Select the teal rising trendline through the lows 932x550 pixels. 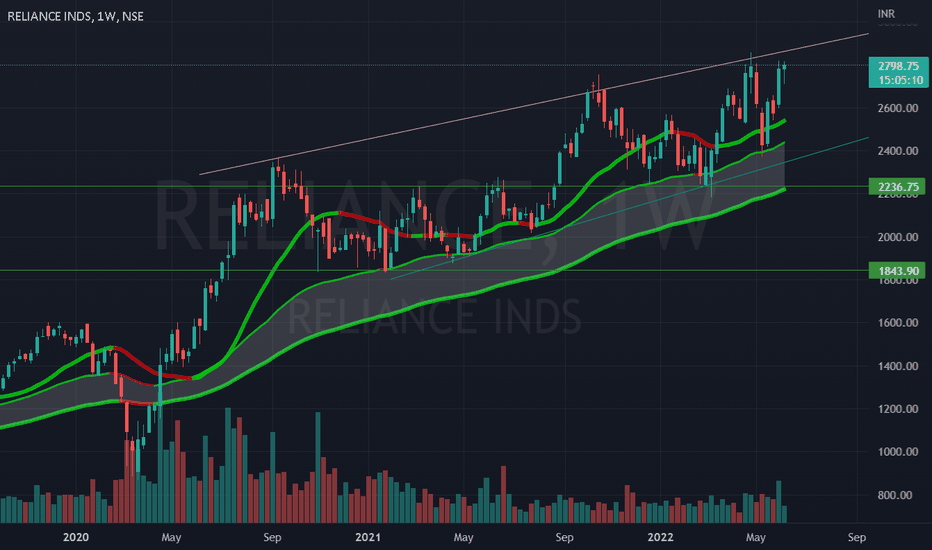[x=630, y=208]
